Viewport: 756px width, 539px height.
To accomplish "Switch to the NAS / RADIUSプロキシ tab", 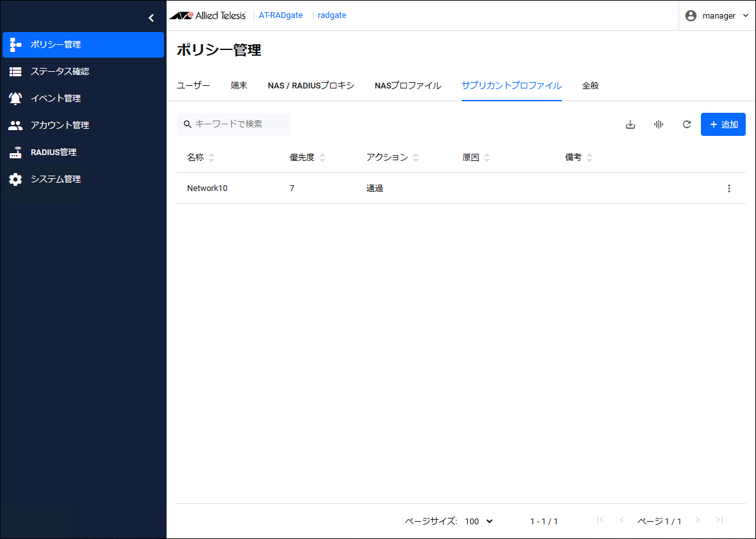I will [311, 86].
